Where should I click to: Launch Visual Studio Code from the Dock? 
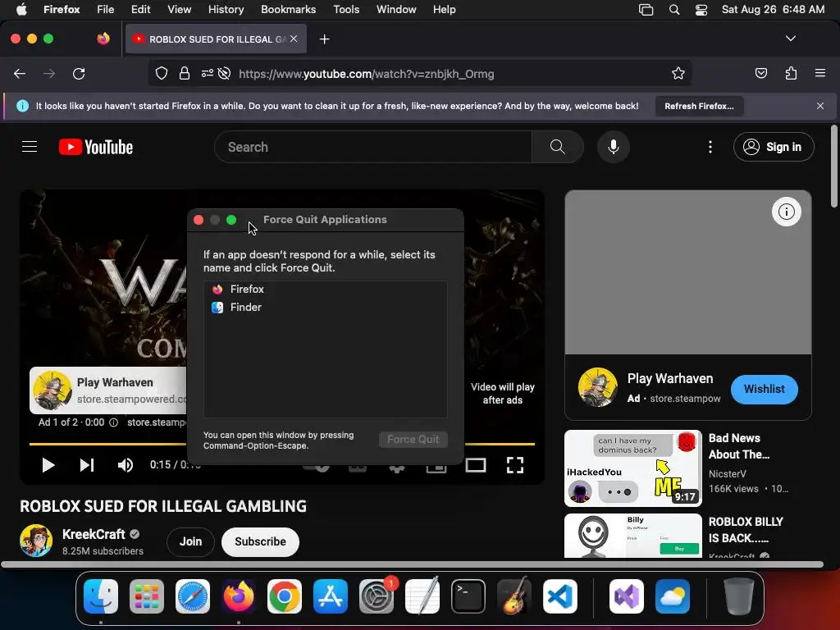pyautogui.click(x=560, y=596)
